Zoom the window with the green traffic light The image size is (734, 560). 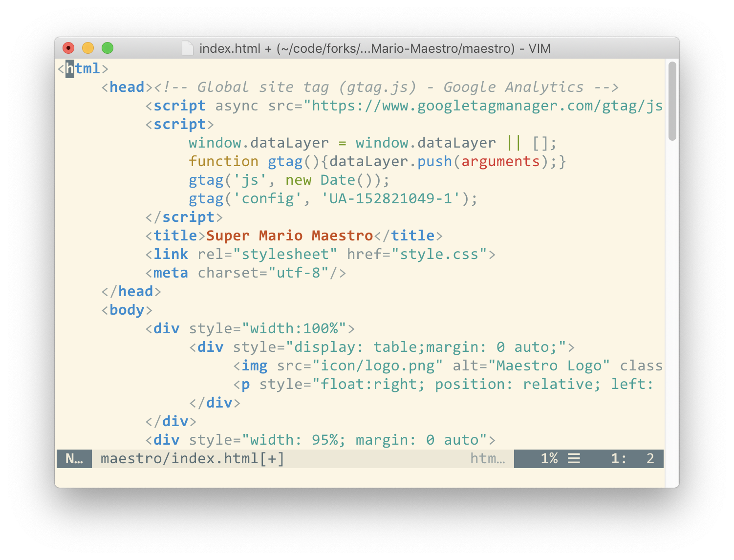(108, 48)
